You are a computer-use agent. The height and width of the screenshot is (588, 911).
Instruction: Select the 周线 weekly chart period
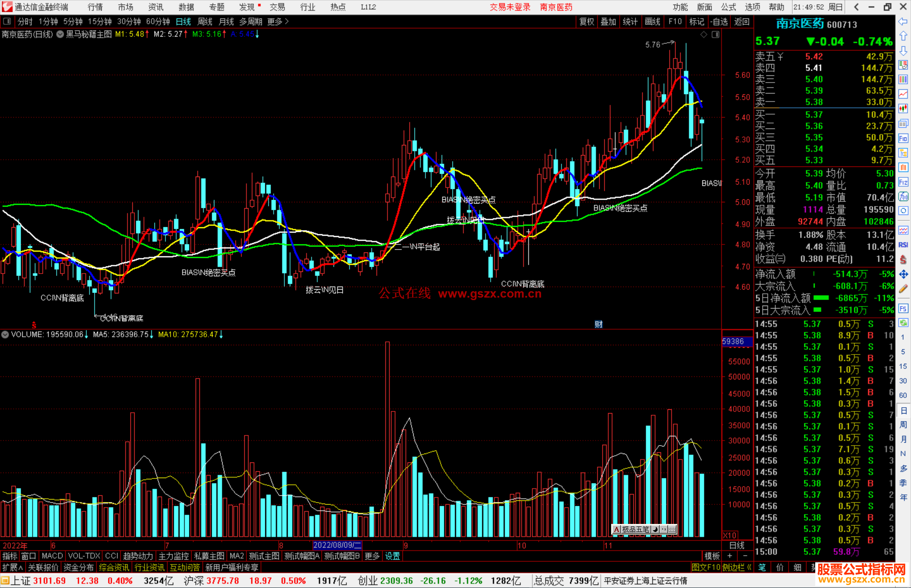pos(205,21)
